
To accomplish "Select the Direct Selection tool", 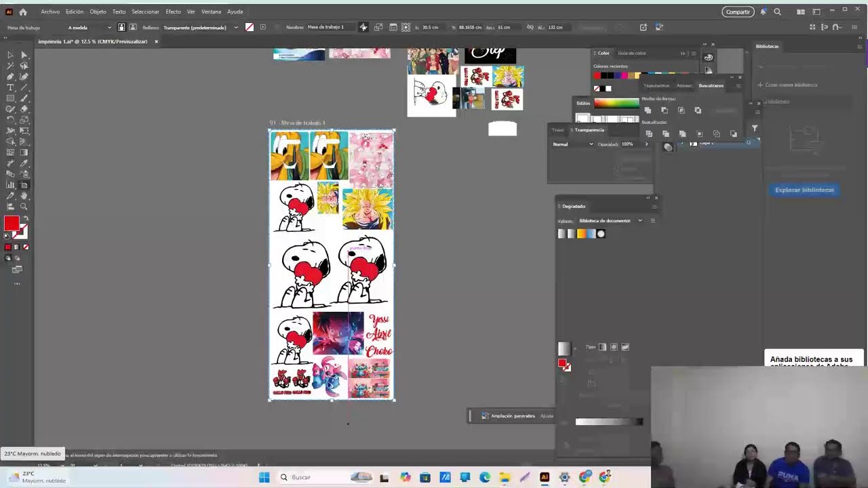I will point(24,54).
